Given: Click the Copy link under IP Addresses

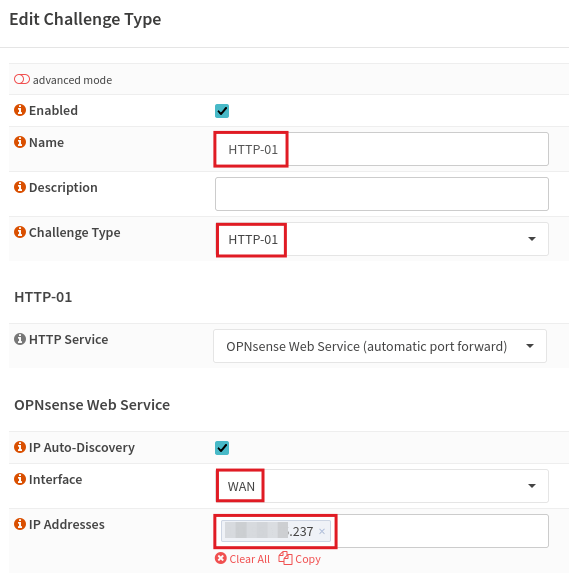Looking at the screenshot, I should [299, 559].
